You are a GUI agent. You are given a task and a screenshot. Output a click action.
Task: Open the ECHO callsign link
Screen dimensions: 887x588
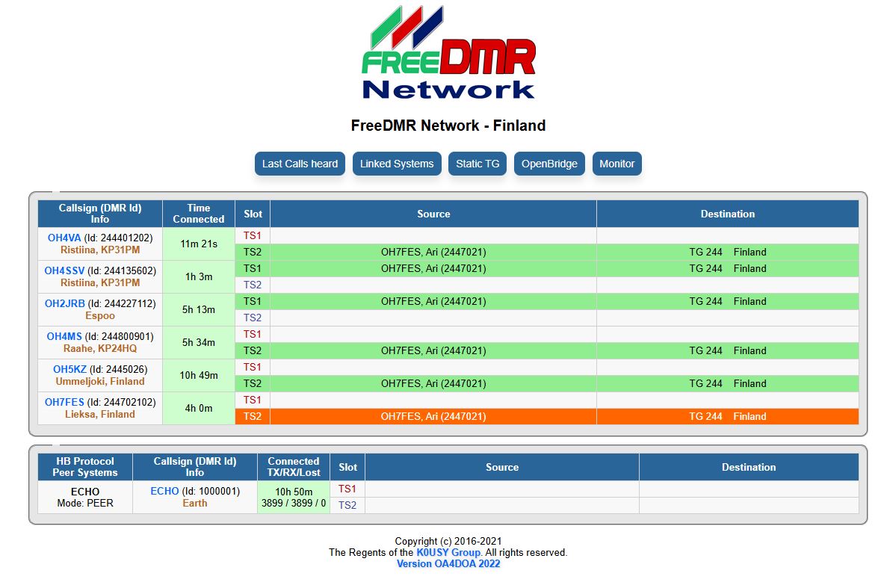click(x=164, y=492)
